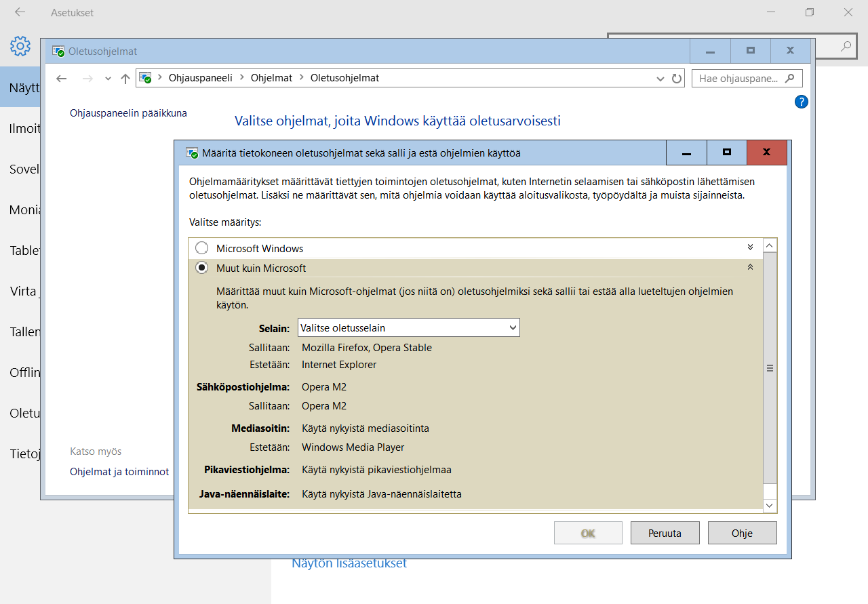Image resolution: width=868 pixels, height=604 pixels.
Task: Open the address bar history dropdown
Action: 661,79
